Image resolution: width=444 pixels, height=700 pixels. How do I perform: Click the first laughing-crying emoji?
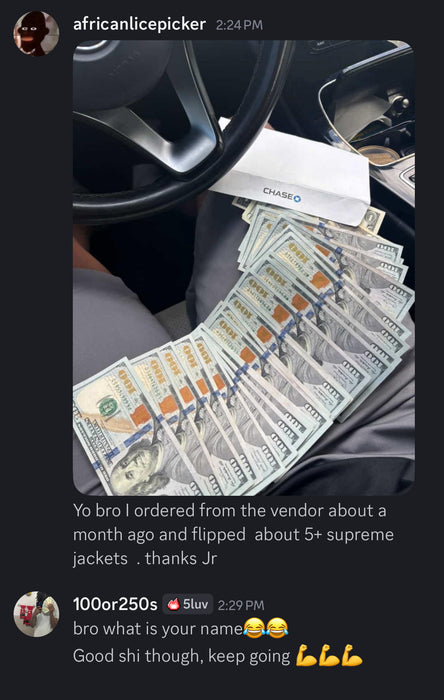point(254,628)
